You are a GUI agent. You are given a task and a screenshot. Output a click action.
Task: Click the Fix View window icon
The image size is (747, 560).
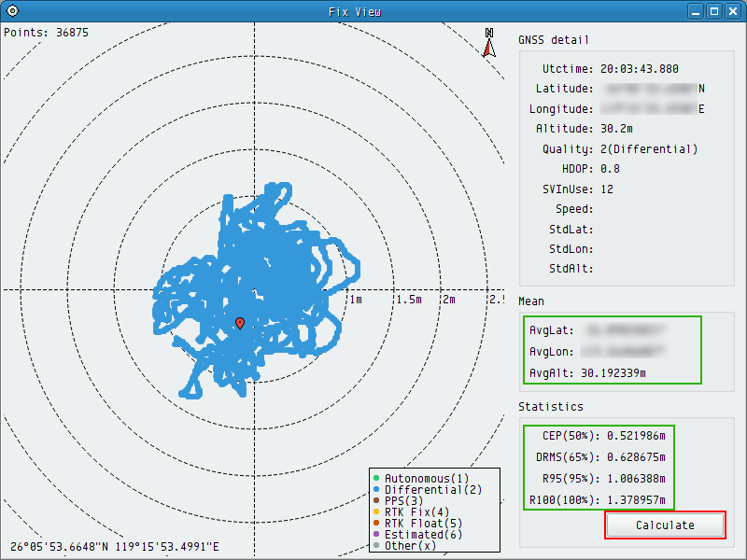12,10
